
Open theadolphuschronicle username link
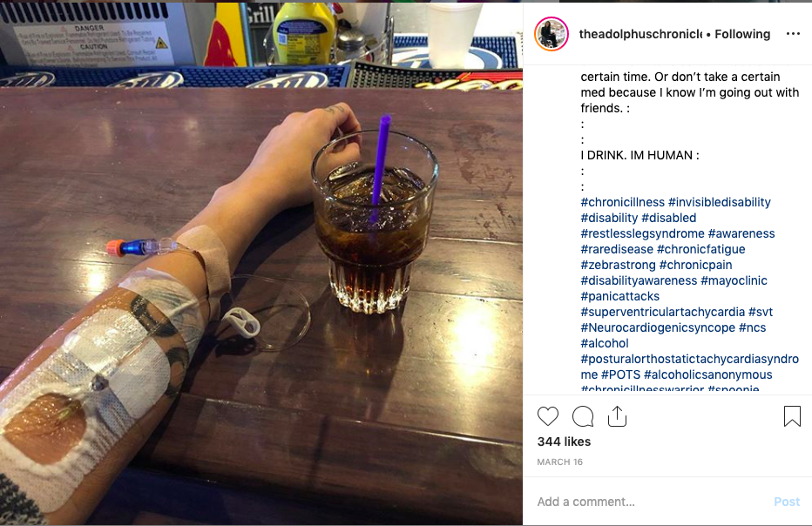click(x=640, y=34)
